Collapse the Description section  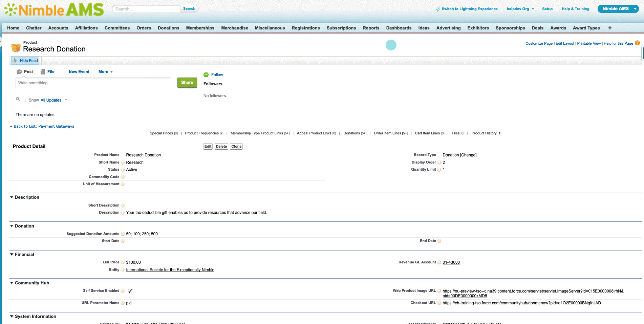pos(12,197)
